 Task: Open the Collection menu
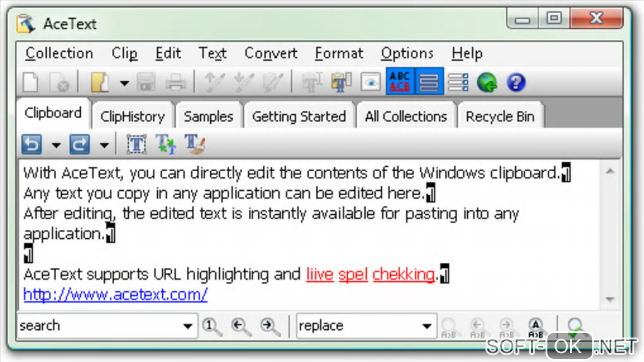(59, 54)
